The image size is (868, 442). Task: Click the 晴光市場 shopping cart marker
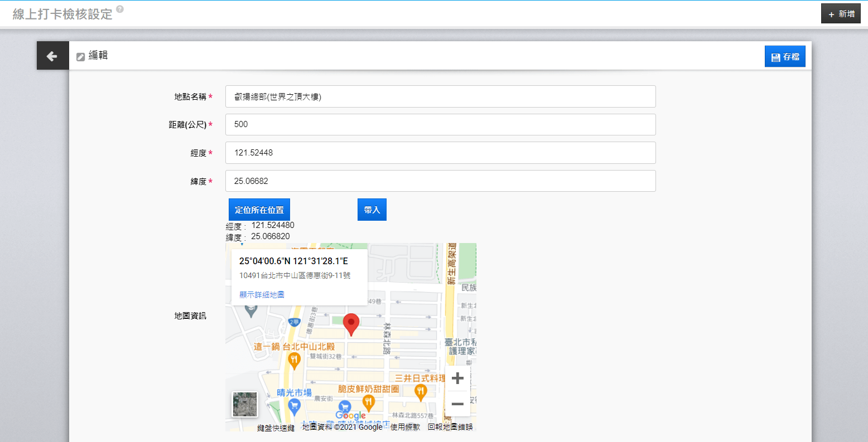tap(295, 407)
